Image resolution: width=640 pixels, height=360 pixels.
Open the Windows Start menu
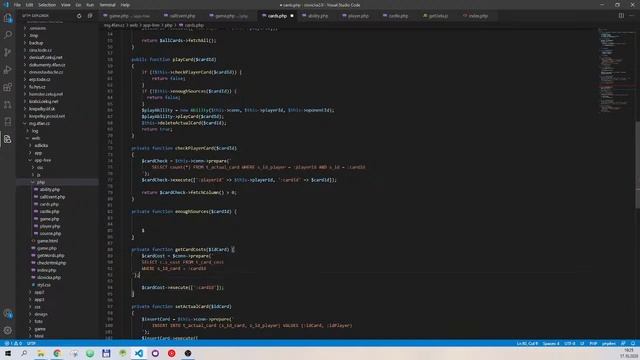coord(8,353)
